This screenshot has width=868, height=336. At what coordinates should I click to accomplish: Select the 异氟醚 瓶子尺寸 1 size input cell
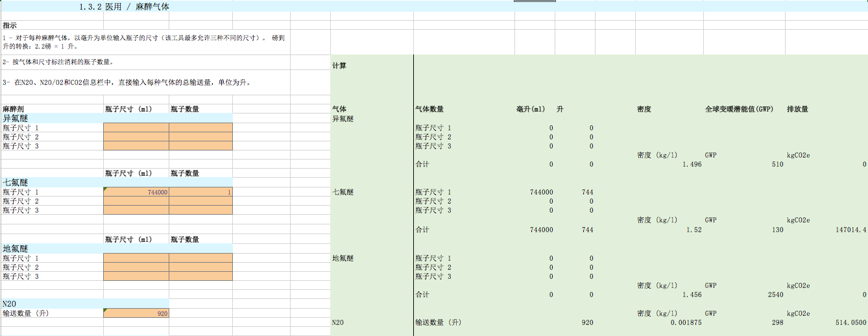[136, 128]
